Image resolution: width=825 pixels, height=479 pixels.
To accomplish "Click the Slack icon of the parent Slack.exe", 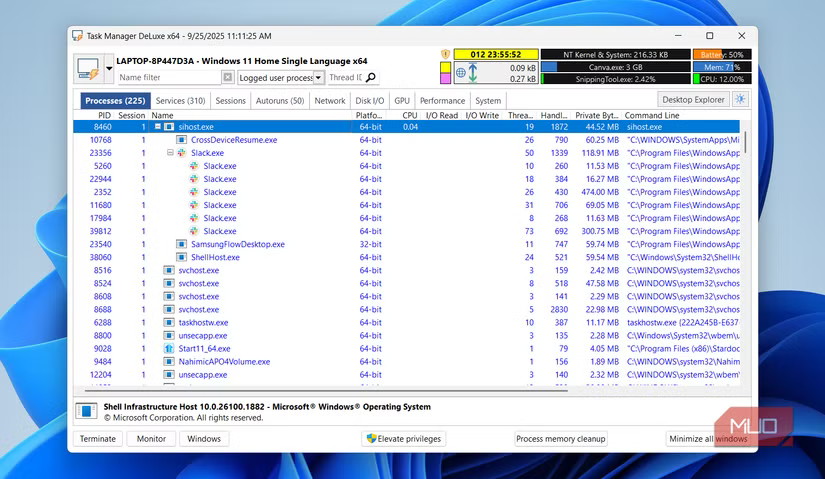I will 182,153.
